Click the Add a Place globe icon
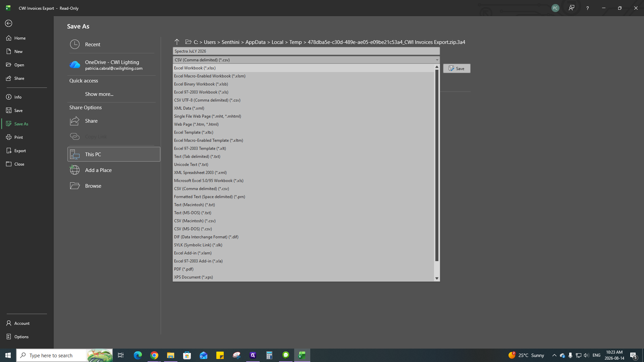Image resolution: width=644 pixels, height=362 pixels. 75,170
